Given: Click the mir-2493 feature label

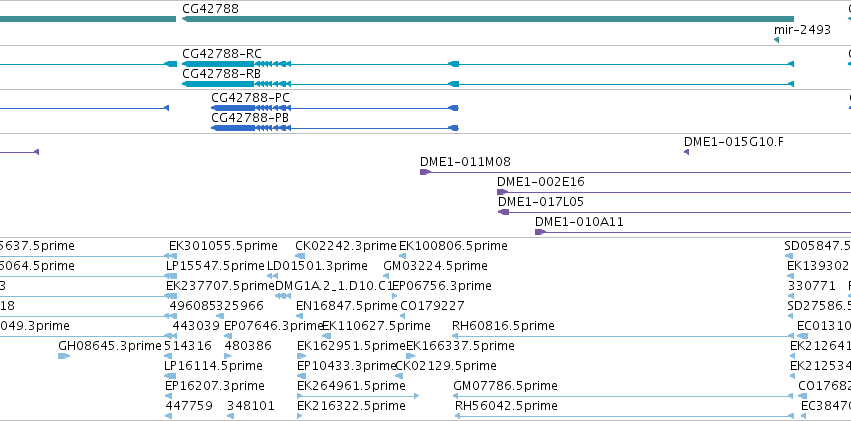Looking at the screenshot, I should 802,30.
